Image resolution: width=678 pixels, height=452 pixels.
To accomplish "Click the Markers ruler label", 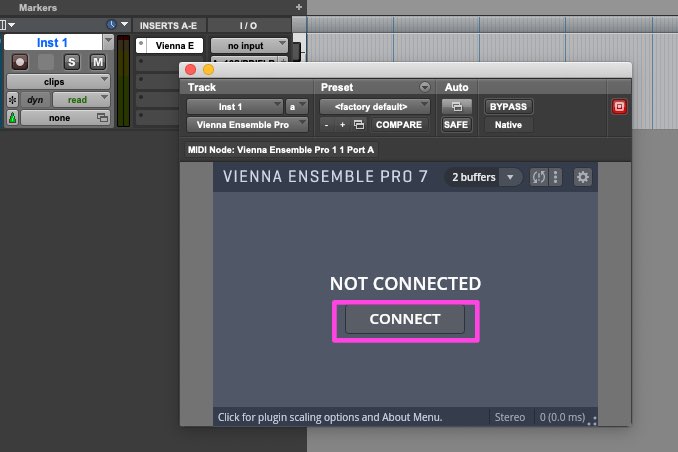I will [38, 7].
